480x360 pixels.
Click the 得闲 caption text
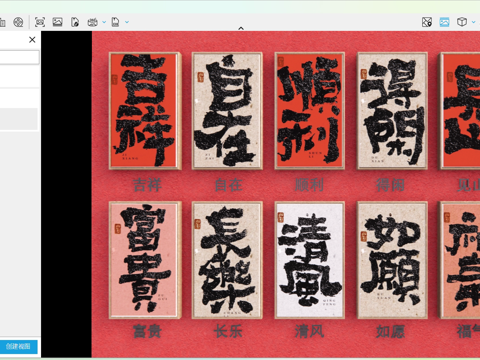(390, 185)
